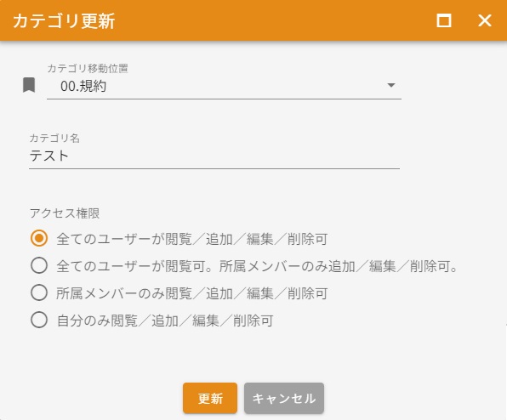
Task: Click the カテゴリ更新 title bar text
Action: pos(64,21)
